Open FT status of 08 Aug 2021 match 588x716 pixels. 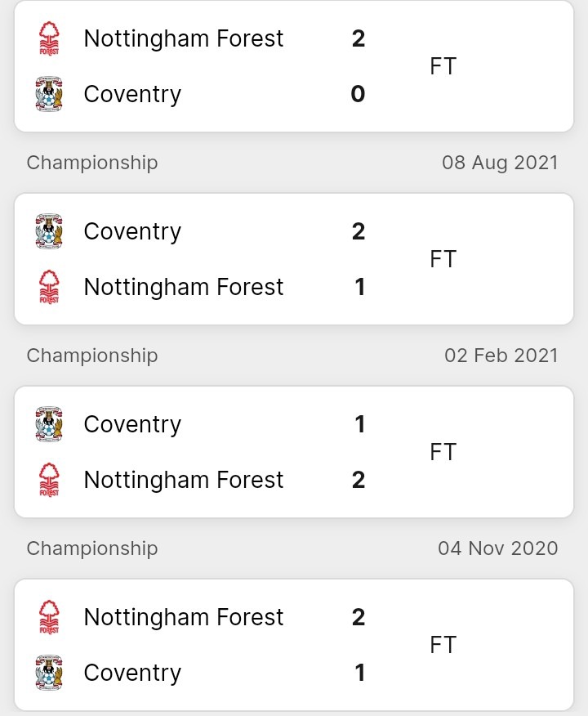tap(443, 259)
